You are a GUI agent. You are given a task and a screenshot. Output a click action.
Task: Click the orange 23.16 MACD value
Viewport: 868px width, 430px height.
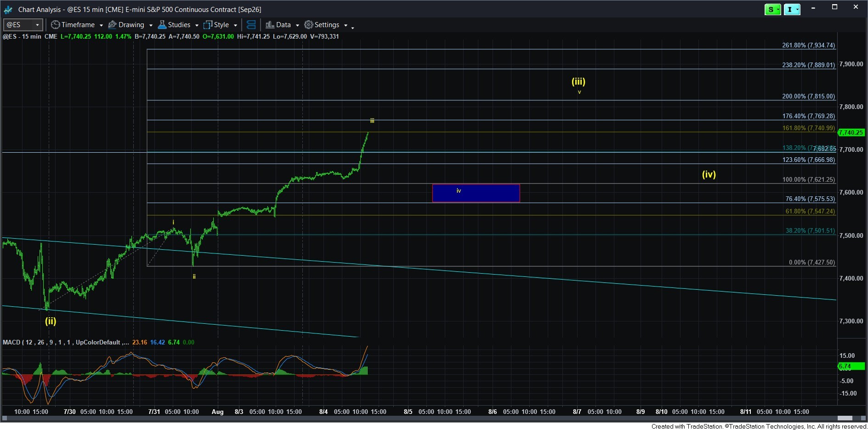coord(140,342)
